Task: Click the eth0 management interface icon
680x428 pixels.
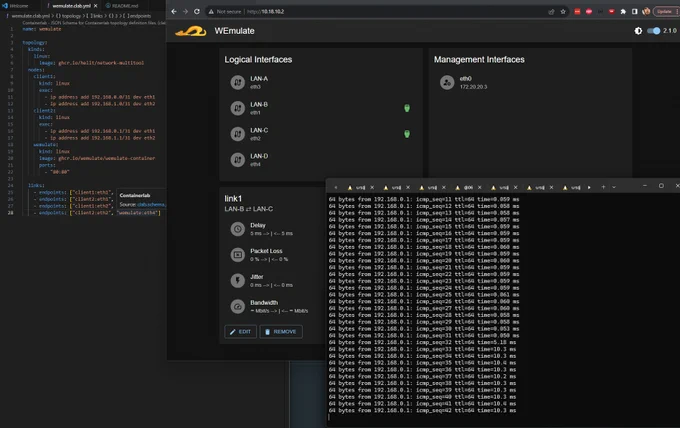Action: 447,82
